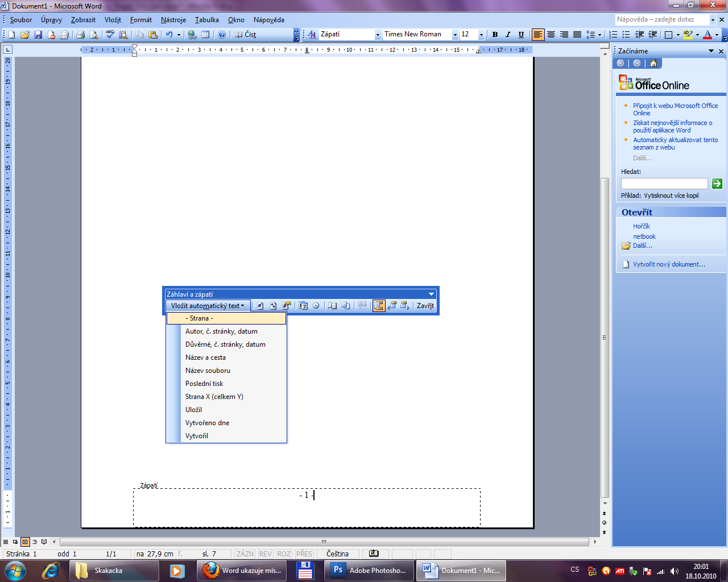Open the Vložit automatický text dropdown
The width and height of the screenshot is (728, 582).
[x=208, y=306]
